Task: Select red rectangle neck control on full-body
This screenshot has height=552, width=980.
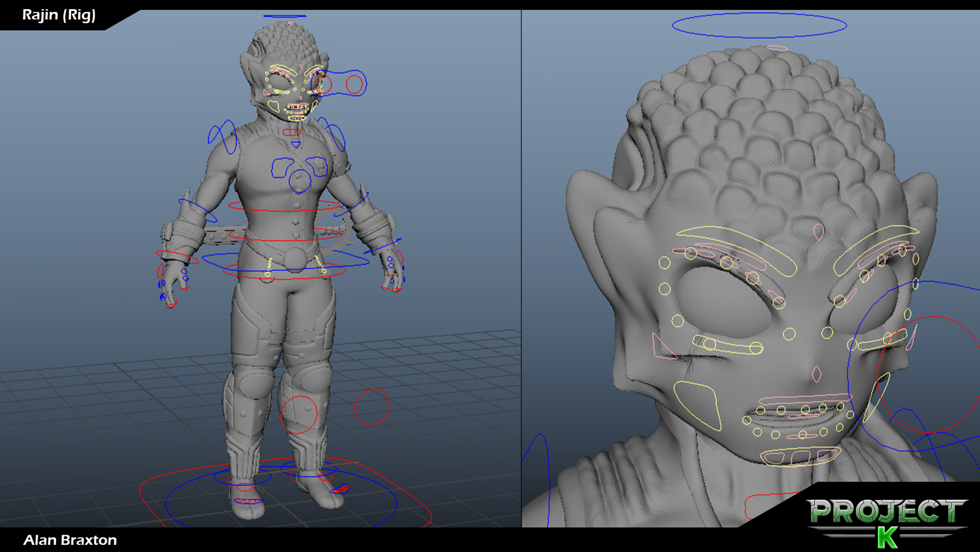Action: pyautogui.click(x=291, y=132)
